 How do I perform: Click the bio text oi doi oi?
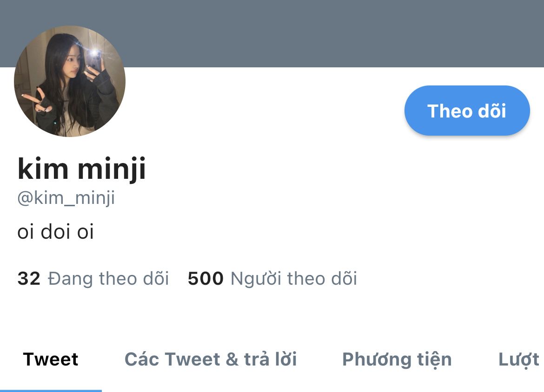(x=55, y=231)
